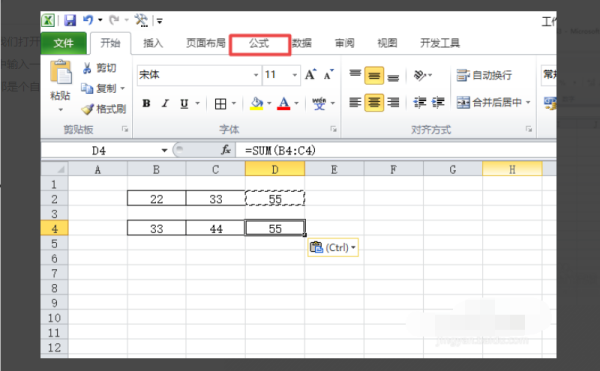The image size is (600, 371).
Task: Open the font size 11 dropdown
Action: click(x=295, y=75)
